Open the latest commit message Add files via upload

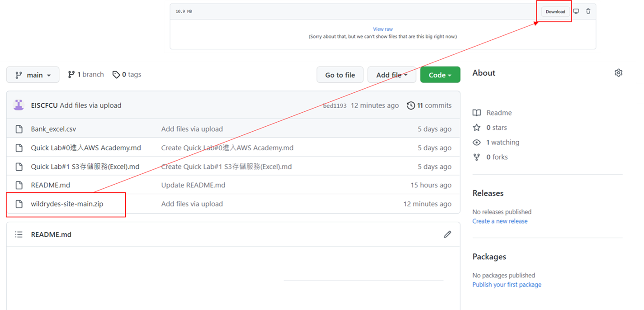90,105
